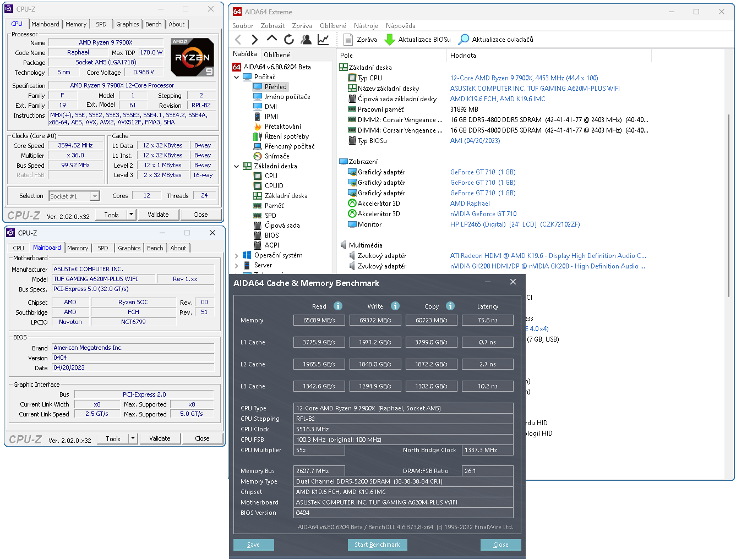Click the Zpráva report toolbar button
736x560 pixels.
361,40
